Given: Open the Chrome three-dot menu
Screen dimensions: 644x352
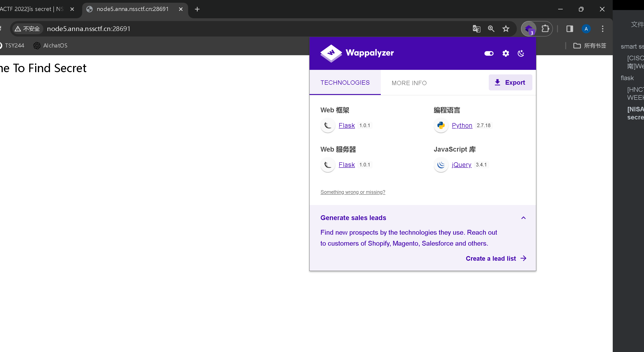Looking at the screenshot, I should point(602,29).
